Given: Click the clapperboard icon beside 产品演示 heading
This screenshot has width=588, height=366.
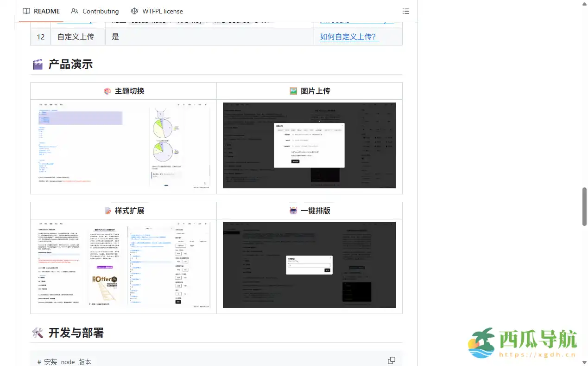Looking at the screenshot, I should pyautogui.click(x=38, y=64).
